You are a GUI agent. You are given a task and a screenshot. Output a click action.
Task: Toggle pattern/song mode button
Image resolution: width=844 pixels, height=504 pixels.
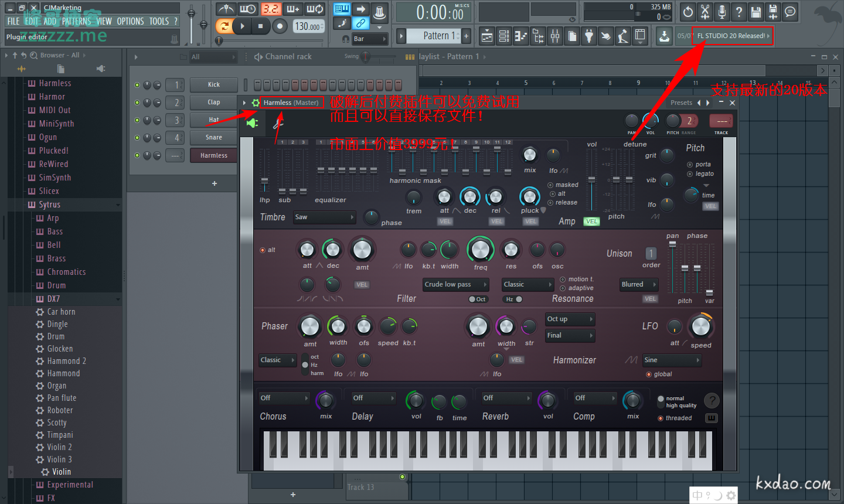tap(224, 26)
